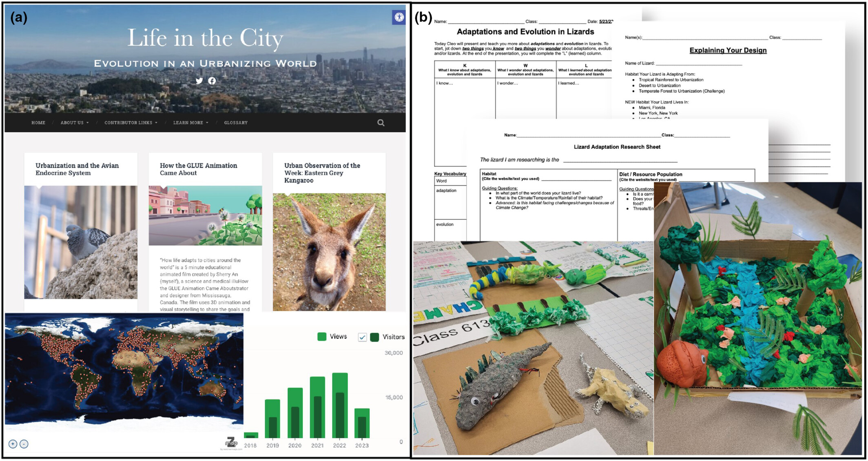
Task: Click the search magnifier in navigation bar
Action: tap(381, 122)
